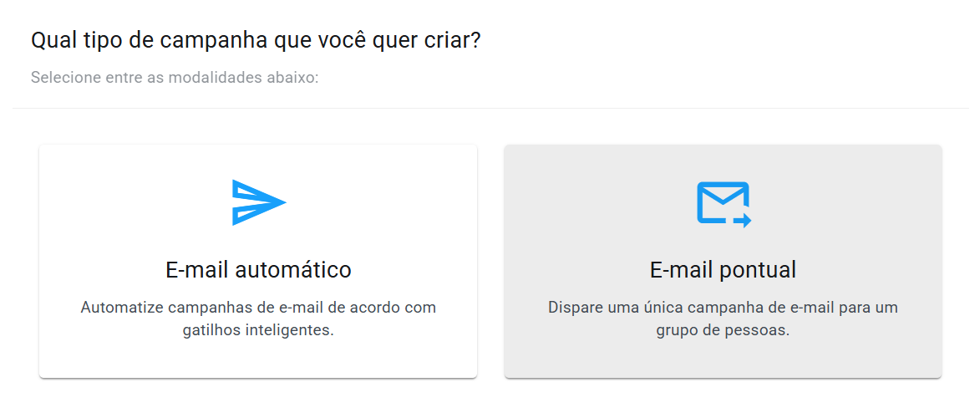Open the blue arrow-shaped automation icon
Screen dimensions: 980x418
258,202
